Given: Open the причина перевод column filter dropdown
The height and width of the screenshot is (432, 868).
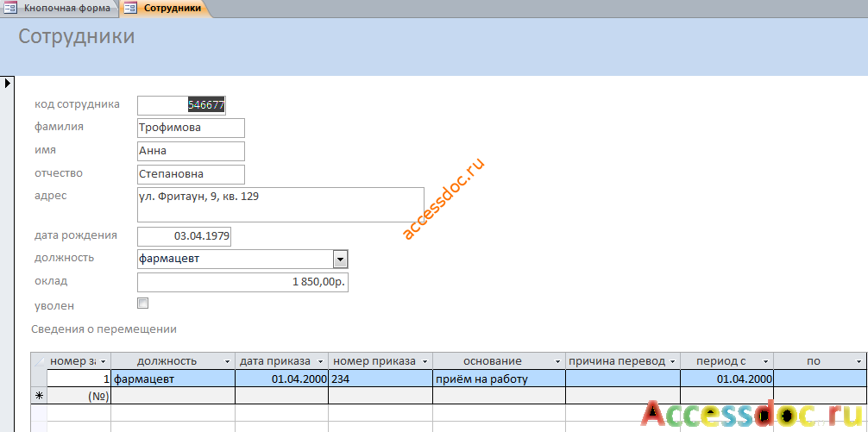Looking at the screenshot, I should pyautogui.click(x=673, y=361).
